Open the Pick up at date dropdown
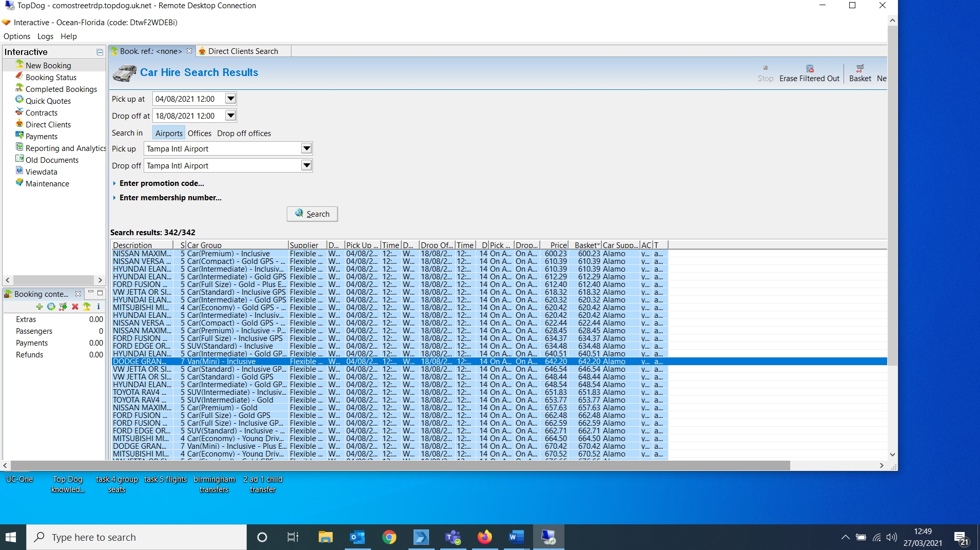This screenshot has height=550, width=980. 231,99
